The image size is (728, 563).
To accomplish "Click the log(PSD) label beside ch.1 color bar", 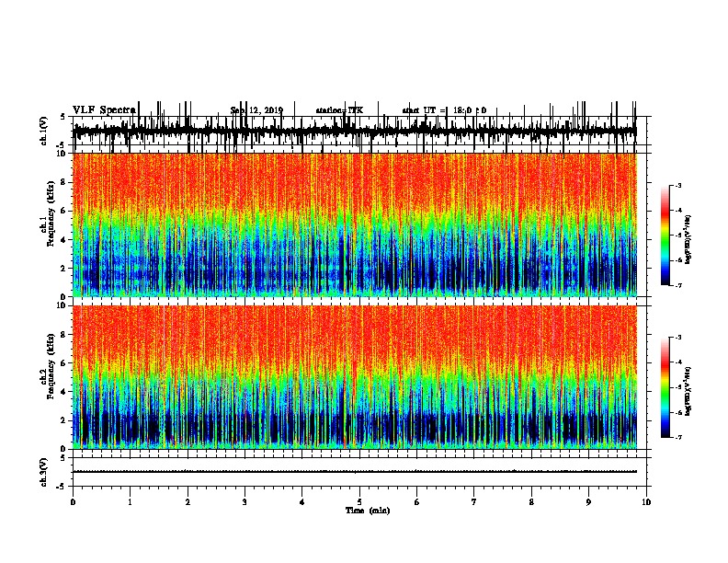I will [688, 240].
